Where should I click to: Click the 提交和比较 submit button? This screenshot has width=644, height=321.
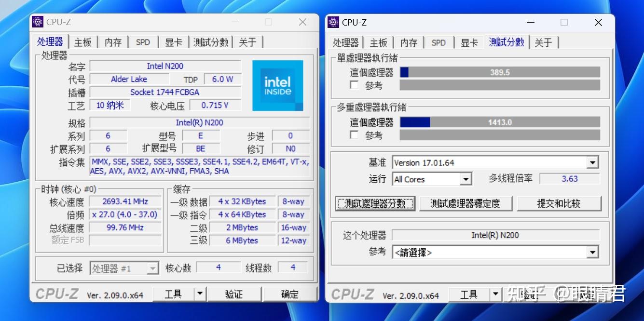pyautogui.click(x=560, y=203)
